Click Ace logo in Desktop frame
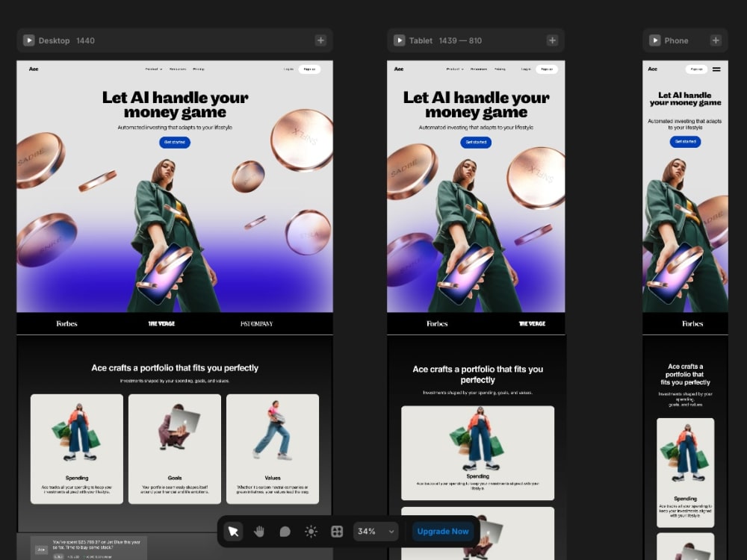This screenshot has width=747, height=560. 34,69
